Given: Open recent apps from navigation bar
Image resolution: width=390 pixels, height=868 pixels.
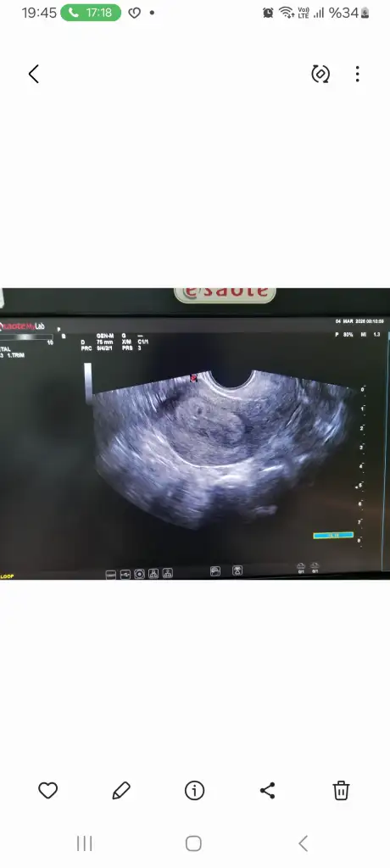Looking at the screenshot, I should coord(84,843).
